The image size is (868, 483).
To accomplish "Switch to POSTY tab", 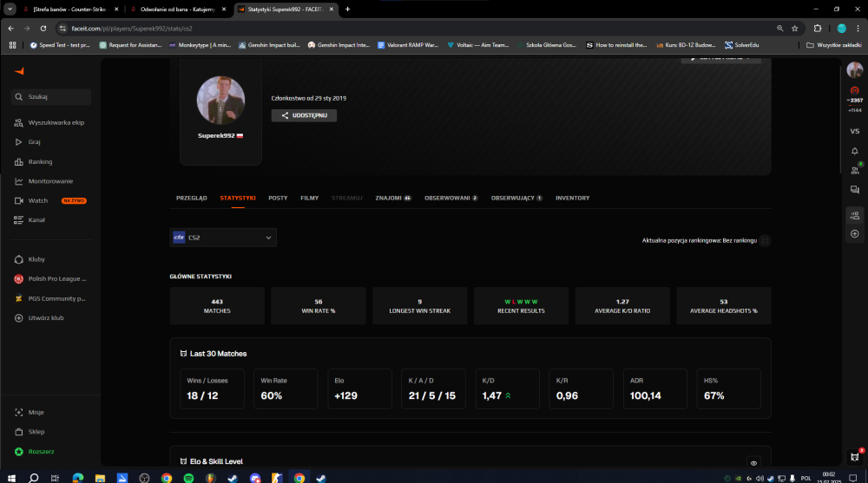I will tap(278, 198).
